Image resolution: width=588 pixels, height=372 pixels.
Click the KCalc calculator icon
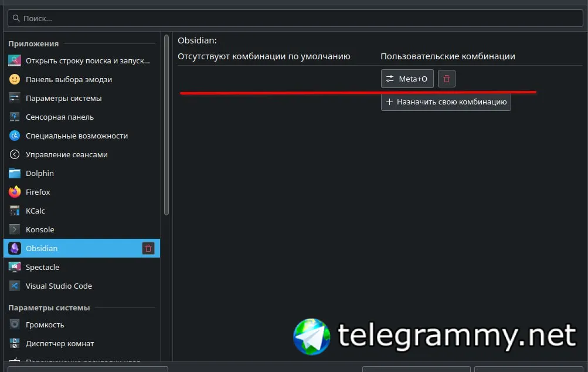[x=15, y=211]
